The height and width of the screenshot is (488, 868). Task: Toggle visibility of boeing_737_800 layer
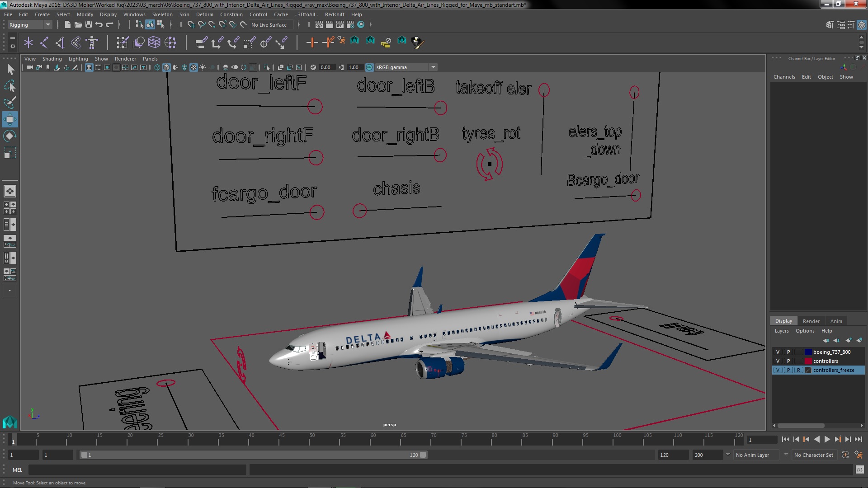pyautogui.click(x=778, y=352)
